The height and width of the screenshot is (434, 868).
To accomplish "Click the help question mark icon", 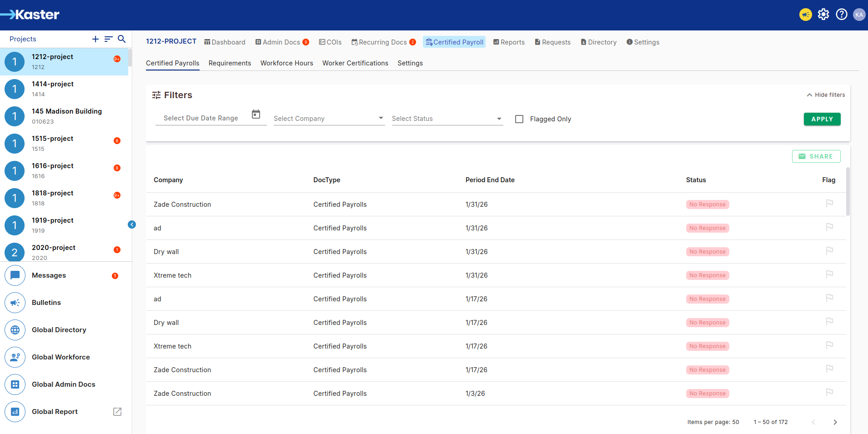I will [x=842, y=15].
